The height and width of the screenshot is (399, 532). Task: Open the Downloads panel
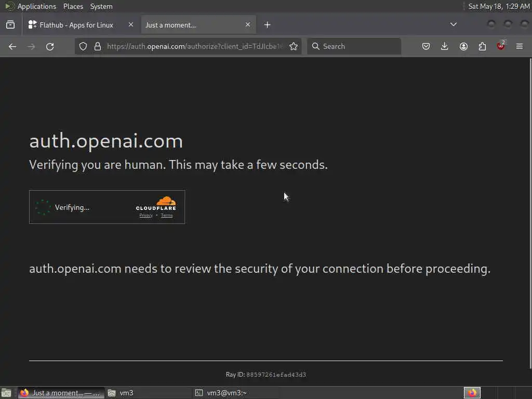(445, 46)
